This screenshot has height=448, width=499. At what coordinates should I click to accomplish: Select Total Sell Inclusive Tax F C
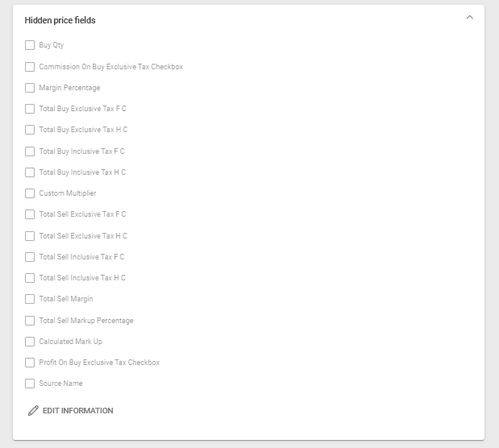pyautogui.click(x=30, y=257)
